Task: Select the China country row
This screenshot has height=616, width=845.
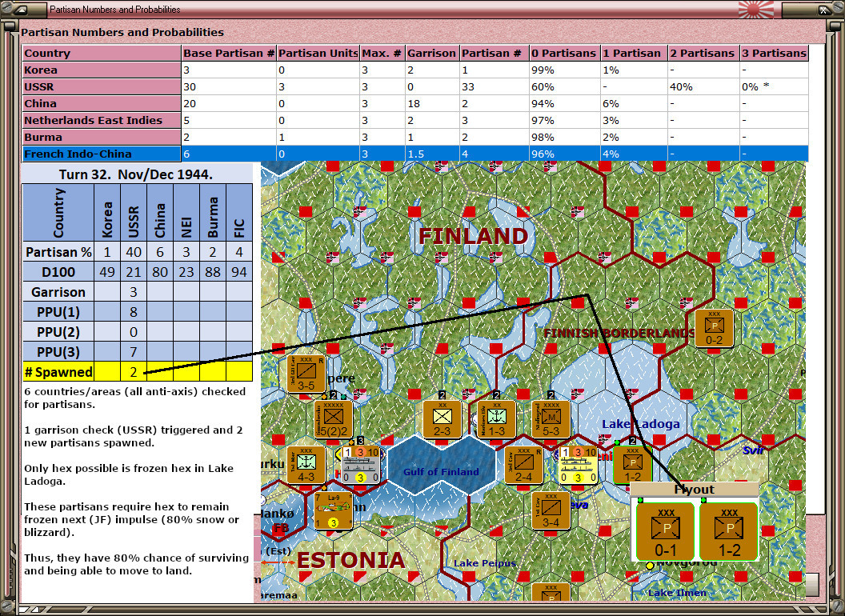Action: point(415,103)
